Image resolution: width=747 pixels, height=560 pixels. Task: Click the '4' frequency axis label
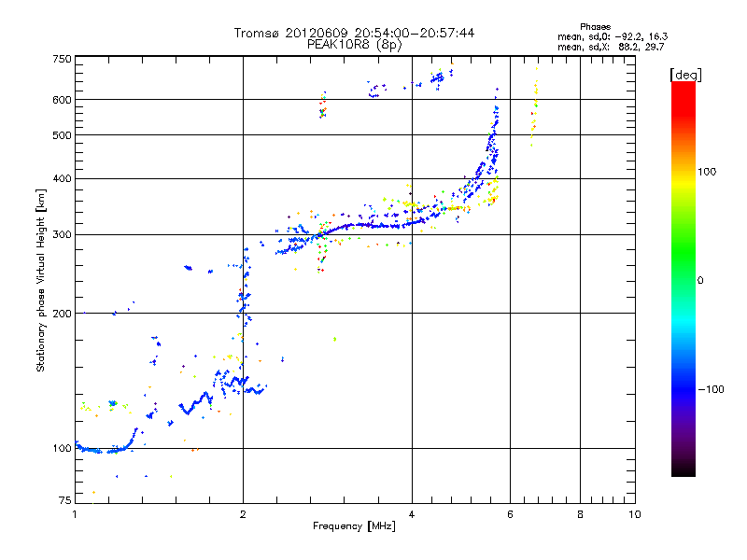pos(412,514)
